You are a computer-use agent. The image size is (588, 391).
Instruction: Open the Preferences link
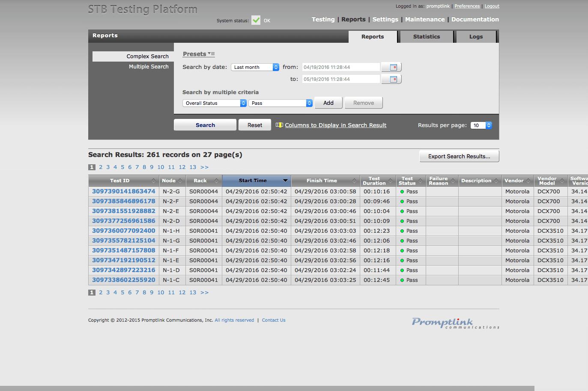[x=467, y=6]
